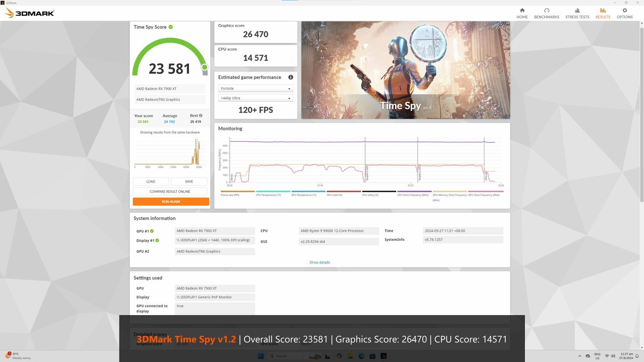The height and width of the screenshot is (362, 644).
Task: Open the resolution dropdown showing 1440p Ultra
Action: [256, 98]
